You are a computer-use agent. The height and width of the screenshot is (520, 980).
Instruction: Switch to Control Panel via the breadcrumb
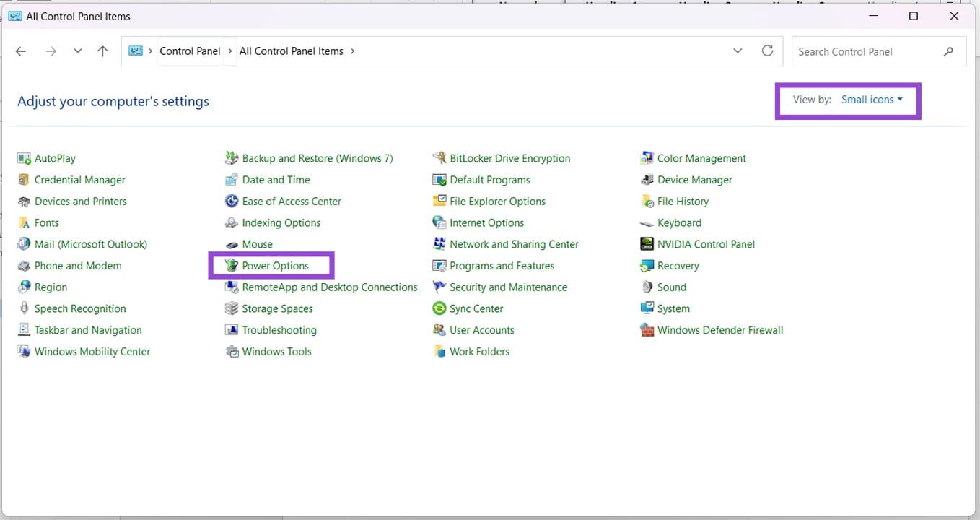pyautogui.click(x=190, y=51)
